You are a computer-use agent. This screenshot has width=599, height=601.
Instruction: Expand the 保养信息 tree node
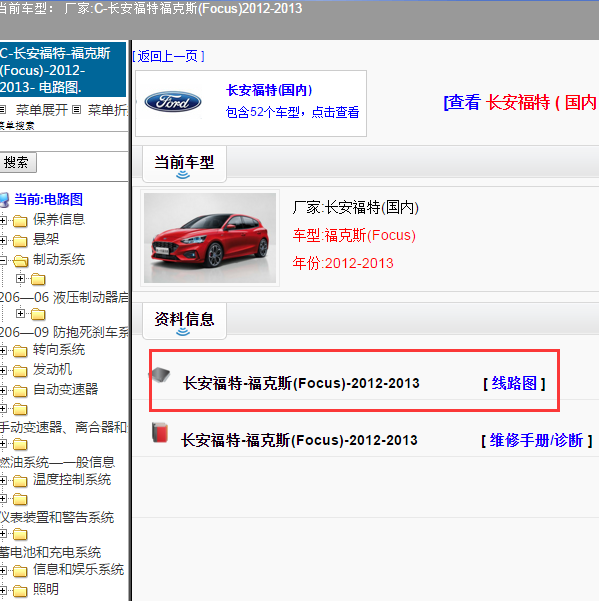pyautogui.click(x=3, y=220)
